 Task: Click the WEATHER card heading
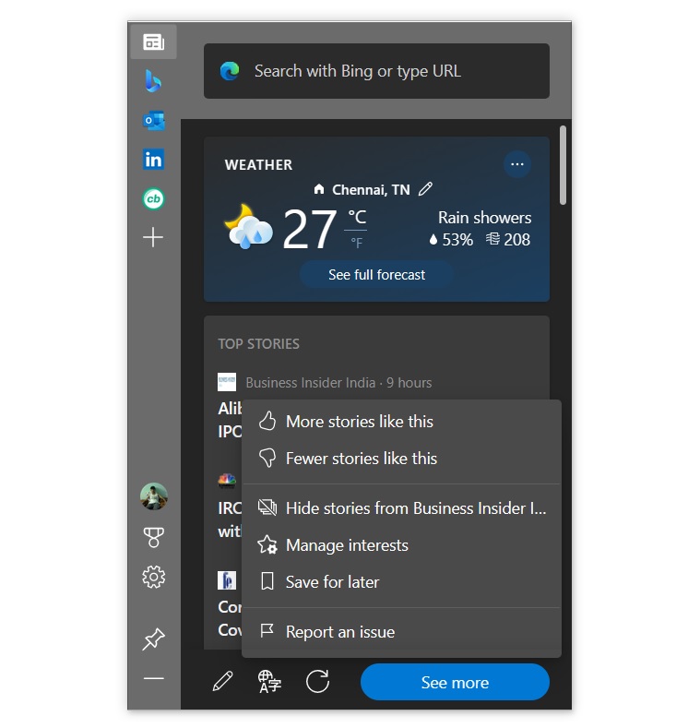258,165
